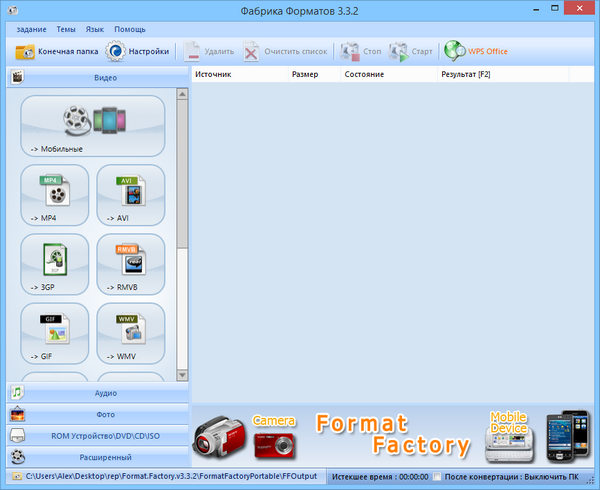This screenshot has width=600, height=490.
Task: Open Настройки settings from the toolbar
Action: (x=139, y=51)
